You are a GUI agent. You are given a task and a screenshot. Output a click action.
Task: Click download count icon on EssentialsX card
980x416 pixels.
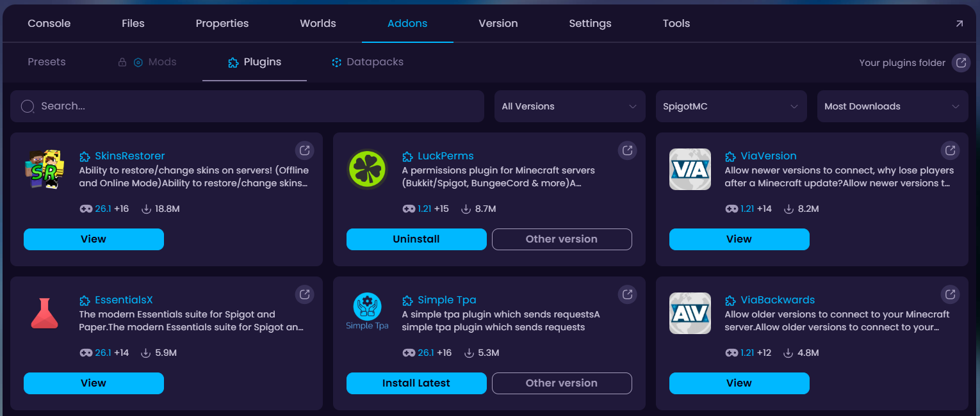click(145, 353)
